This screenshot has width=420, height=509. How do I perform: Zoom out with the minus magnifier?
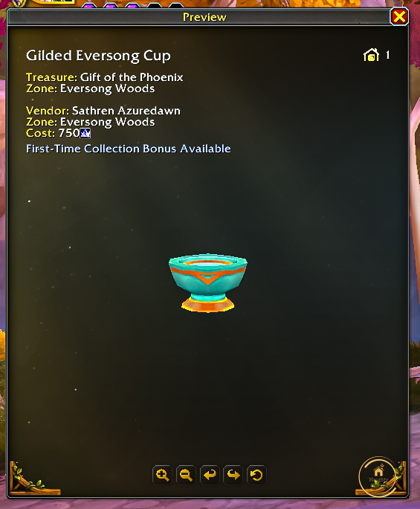pos(186,475)
